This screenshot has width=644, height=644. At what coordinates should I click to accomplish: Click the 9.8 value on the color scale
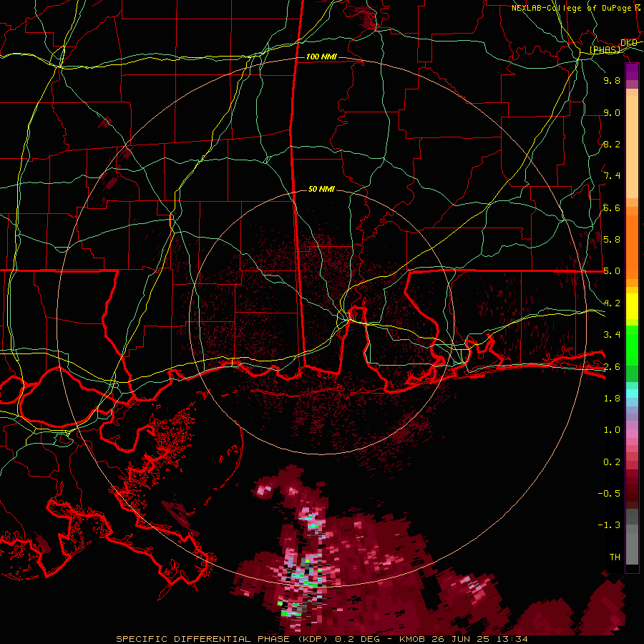coord(612,80)
